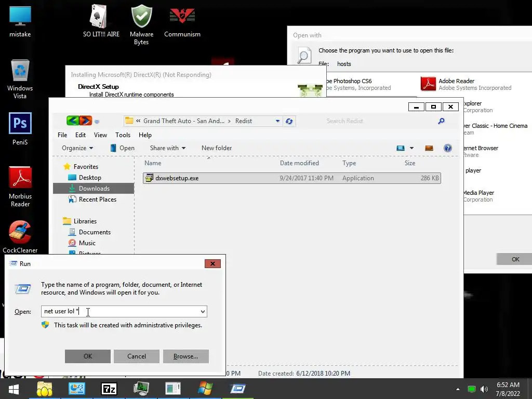Sort by the Date modified column header
Screen dimensions: 532x399
(299, 163)
